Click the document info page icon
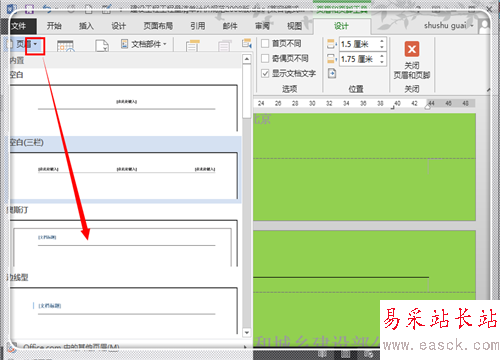Screen dimensions: 500x360 [x=102, y=46]
